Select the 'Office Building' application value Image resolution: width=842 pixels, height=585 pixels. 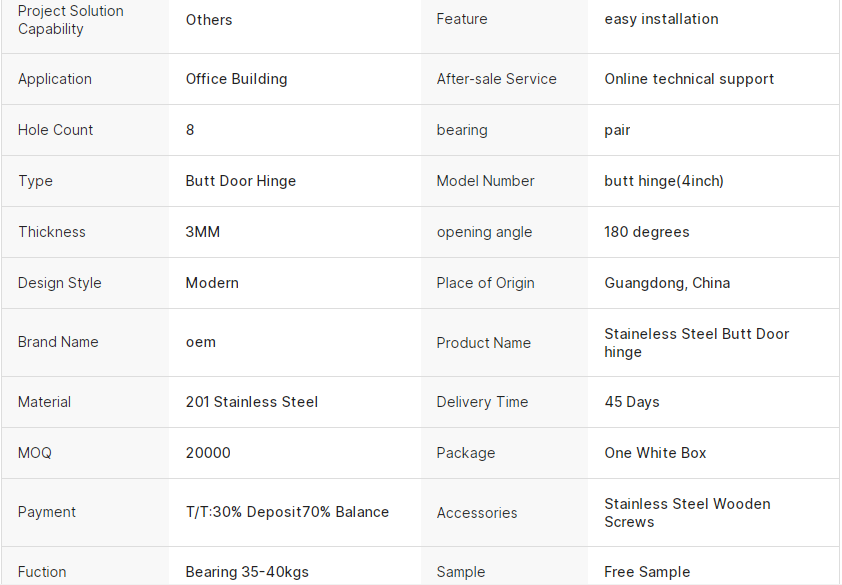click(x=236, y=79)
